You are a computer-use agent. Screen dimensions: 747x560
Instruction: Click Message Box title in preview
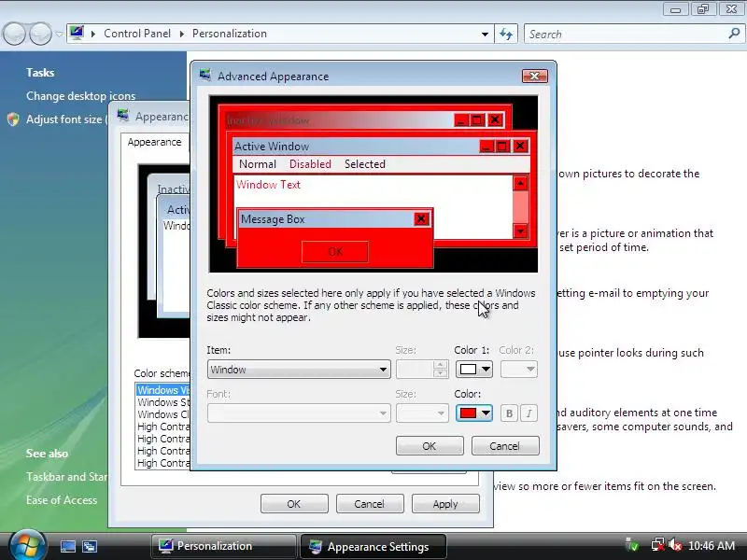[273, 219]
